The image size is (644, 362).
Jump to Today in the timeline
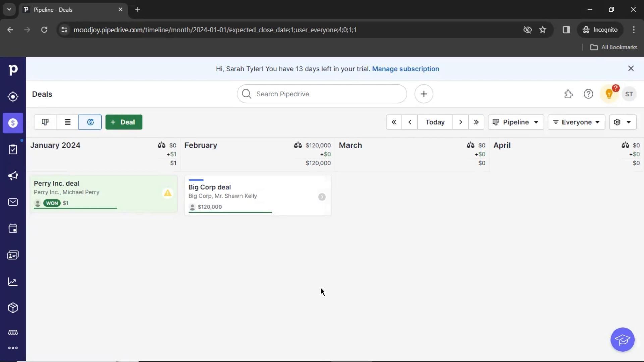tap(435, 122)
